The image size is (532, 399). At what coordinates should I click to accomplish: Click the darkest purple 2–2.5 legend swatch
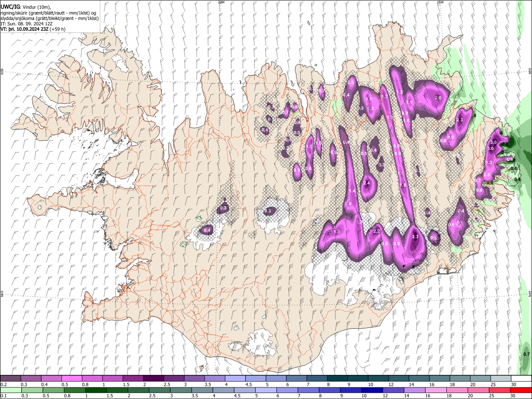point(153,379)
